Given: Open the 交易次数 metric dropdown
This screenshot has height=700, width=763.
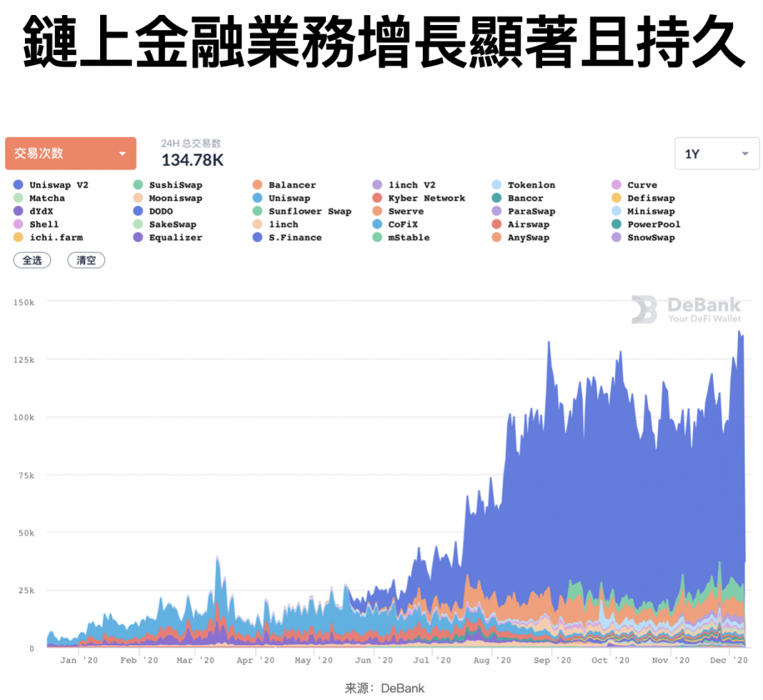Looking at the screenshot, I should tap(70, 153).
